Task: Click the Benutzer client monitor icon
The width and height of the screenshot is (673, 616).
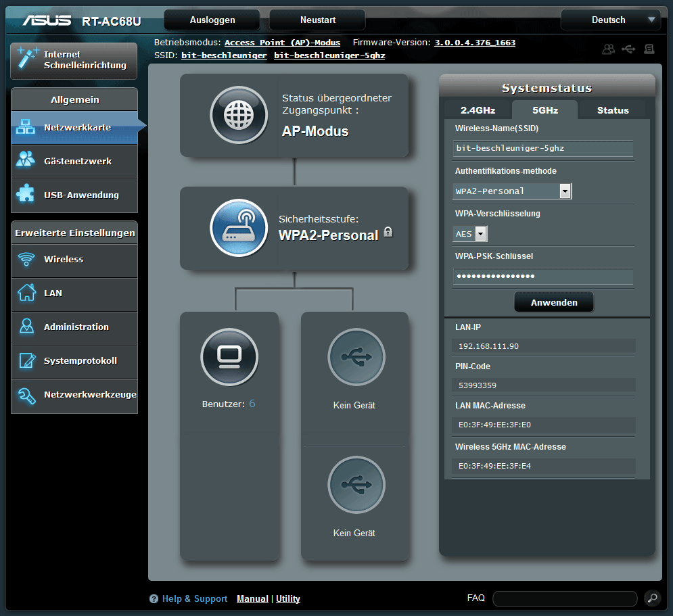Action: [x=229, y=356]
